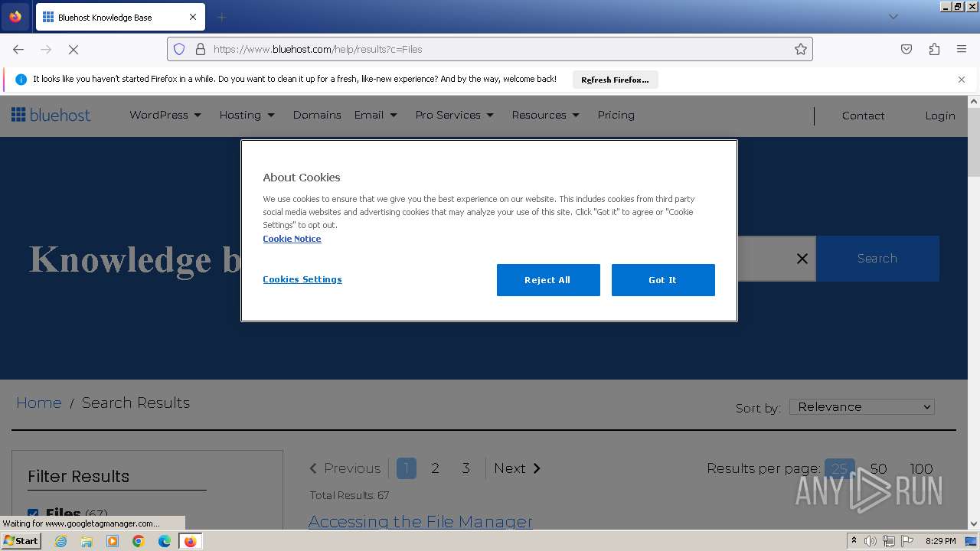Screen dimensions: 980x551
Task: Open the Windows Start menu
Action: [x=21, y=540]
